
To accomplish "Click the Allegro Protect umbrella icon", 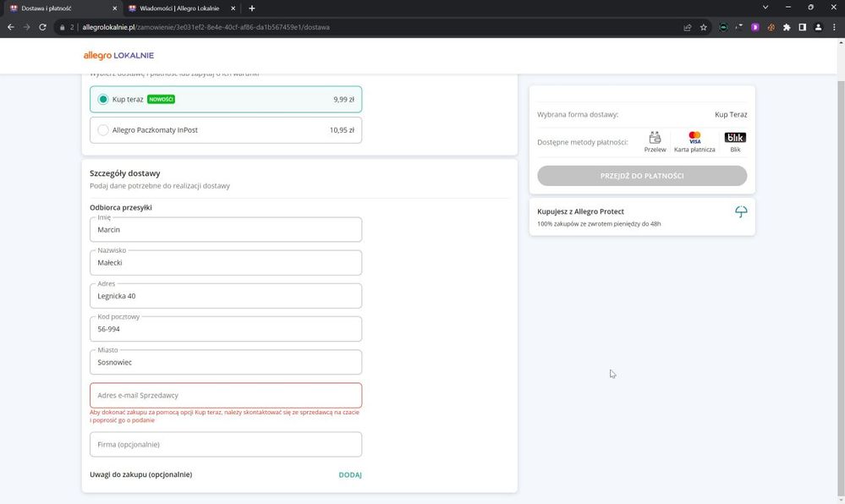I will click(740, 211).
